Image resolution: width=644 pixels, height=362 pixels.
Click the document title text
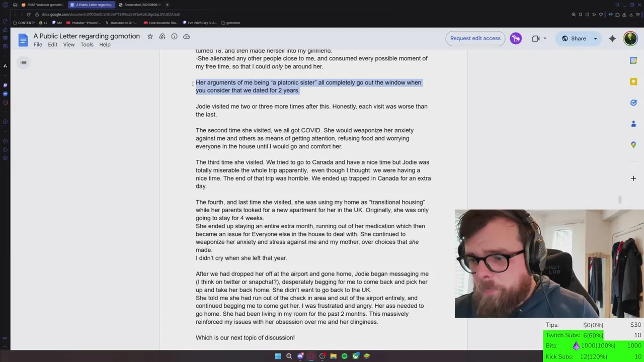point(87,36)
